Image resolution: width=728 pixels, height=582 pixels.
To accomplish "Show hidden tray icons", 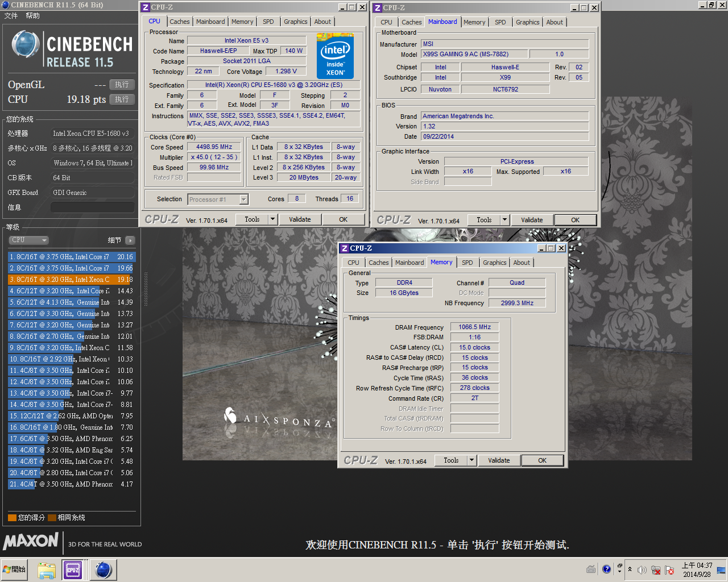I will tap(630, 569).
